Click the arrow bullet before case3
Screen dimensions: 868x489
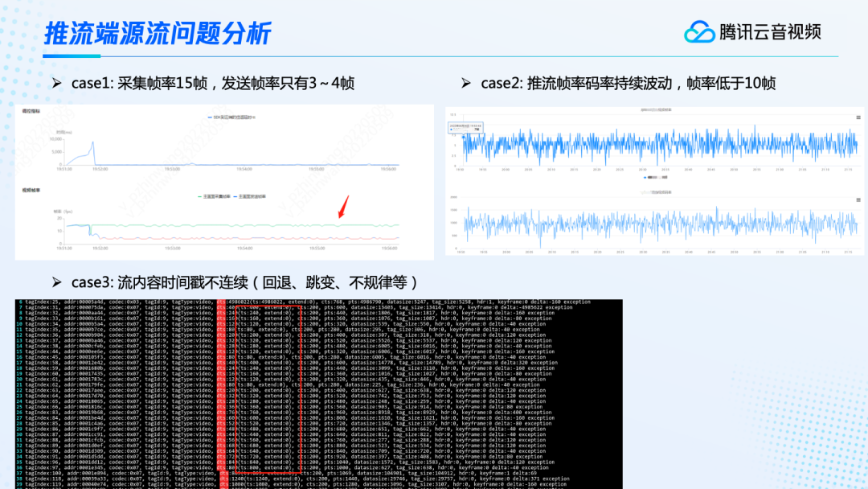click(x=56, y=282)
